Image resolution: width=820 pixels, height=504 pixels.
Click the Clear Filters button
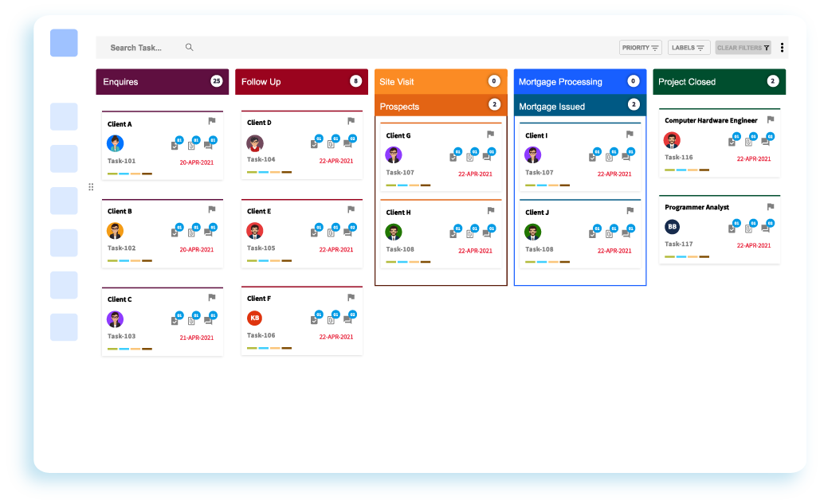(743, 48)
